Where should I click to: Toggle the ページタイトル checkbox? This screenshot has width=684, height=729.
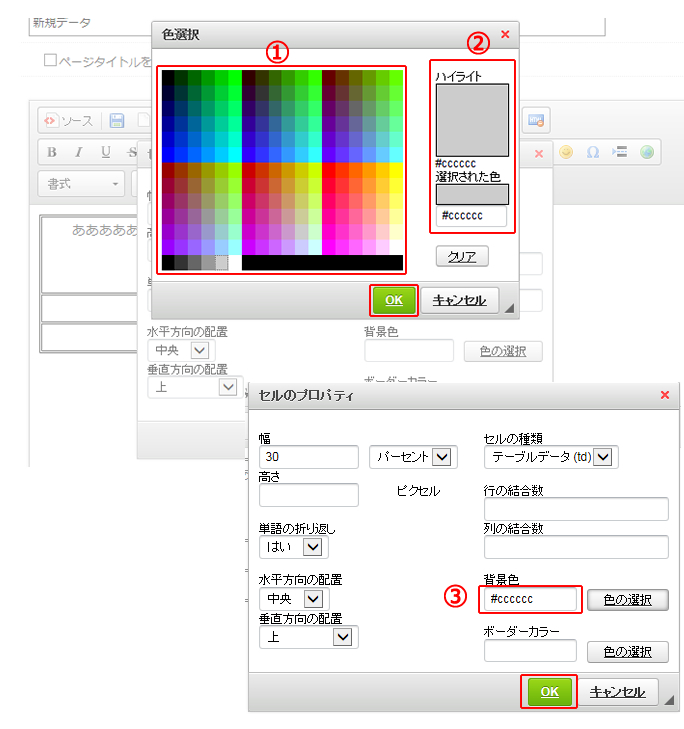[50, 61]
